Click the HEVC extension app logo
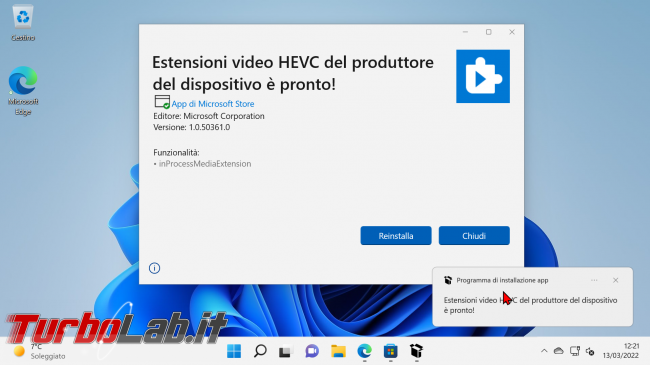The width and height of the screenshot is (650, 365). pyautogui.click(x=483, y=76)
